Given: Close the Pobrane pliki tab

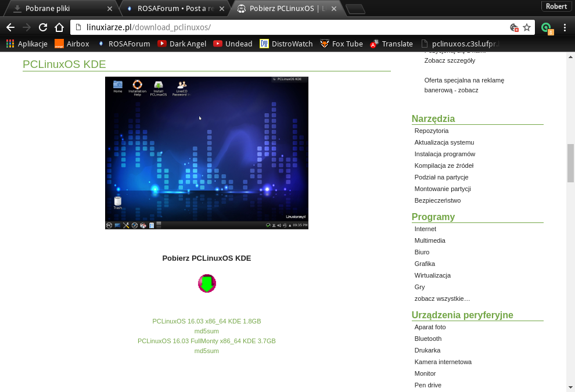Looking at the screenshot, I should 110,9.
